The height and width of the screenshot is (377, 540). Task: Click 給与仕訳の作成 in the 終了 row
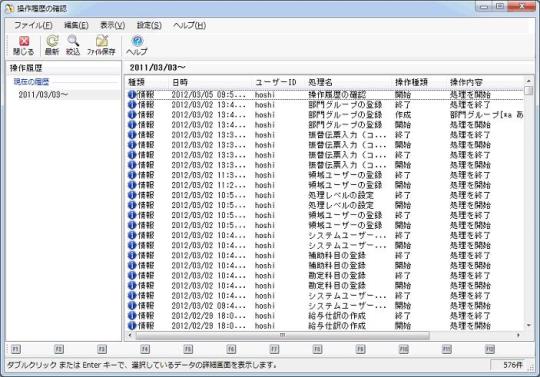(337, 316)
